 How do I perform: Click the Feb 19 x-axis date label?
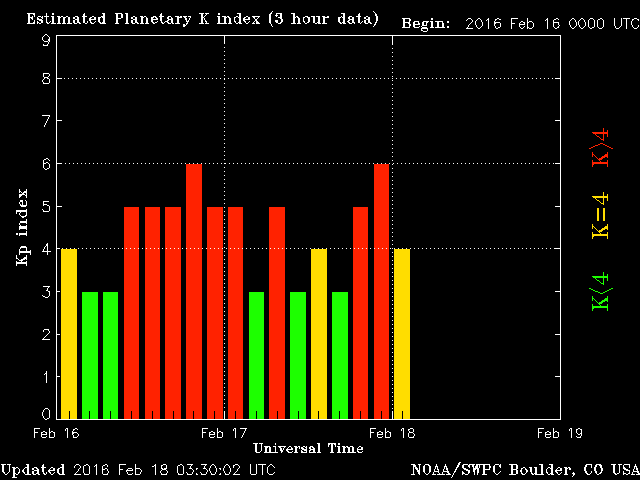coord(556,433)
